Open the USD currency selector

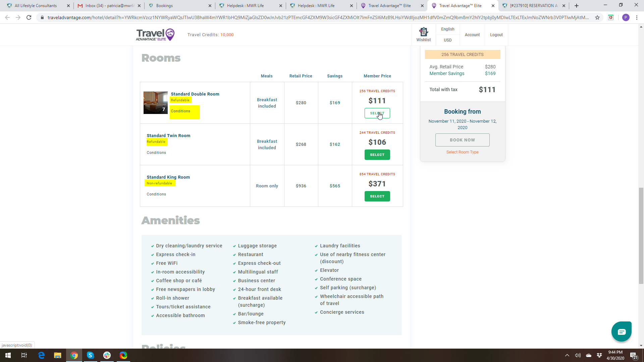coord(447,40)
